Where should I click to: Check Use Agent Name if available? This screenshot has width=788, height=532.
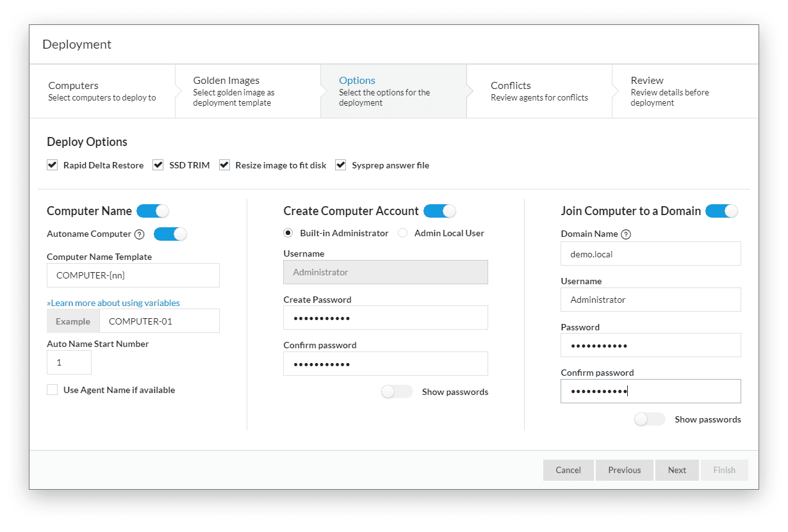52,389
